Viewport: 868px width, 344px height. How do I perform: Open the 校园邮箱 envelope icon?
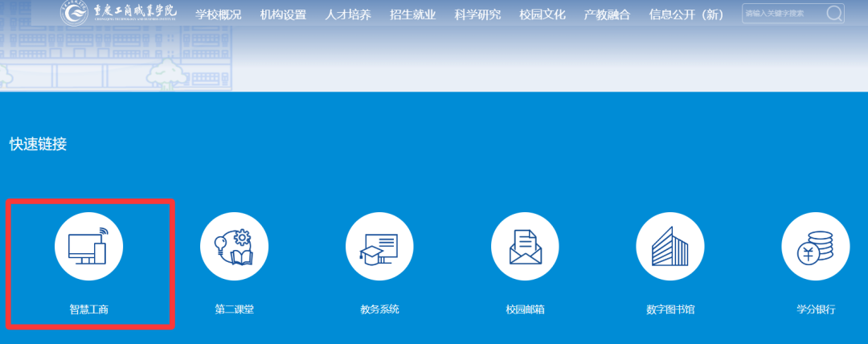[x=525, y=248]
